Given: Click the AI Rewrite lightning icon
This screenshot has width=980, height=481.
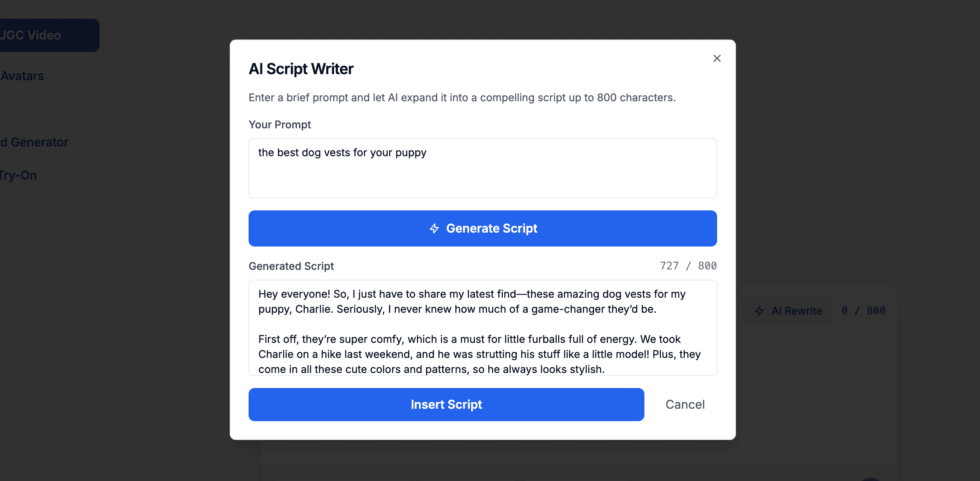Looking at the screenshot, I should (x=759, y=311).
